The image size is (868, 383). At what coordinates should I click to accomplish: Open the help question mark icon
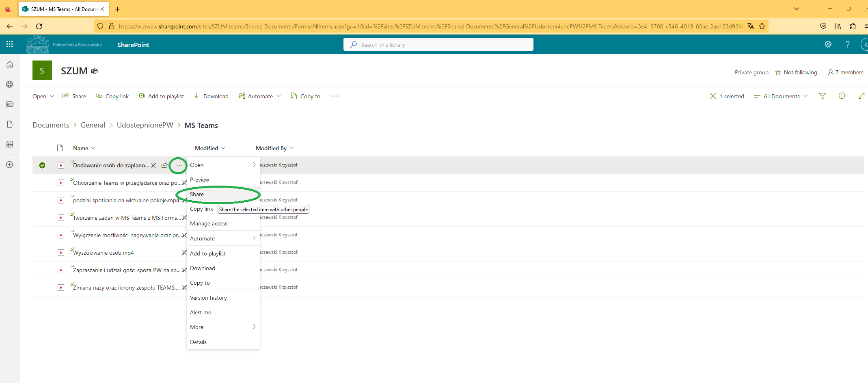847,44
